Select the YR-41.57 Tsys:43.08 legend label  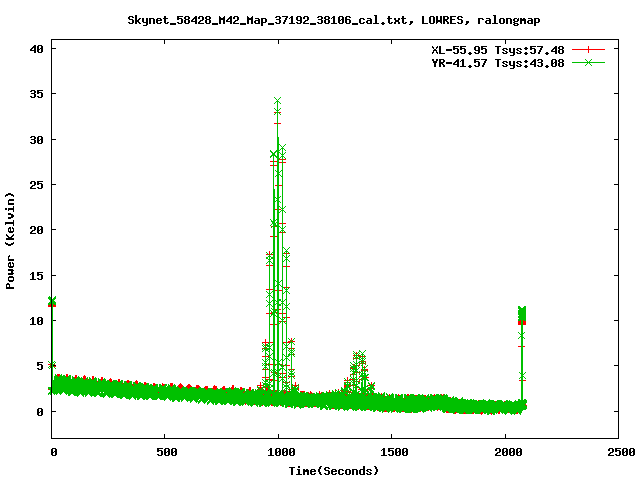coord(498,63)
